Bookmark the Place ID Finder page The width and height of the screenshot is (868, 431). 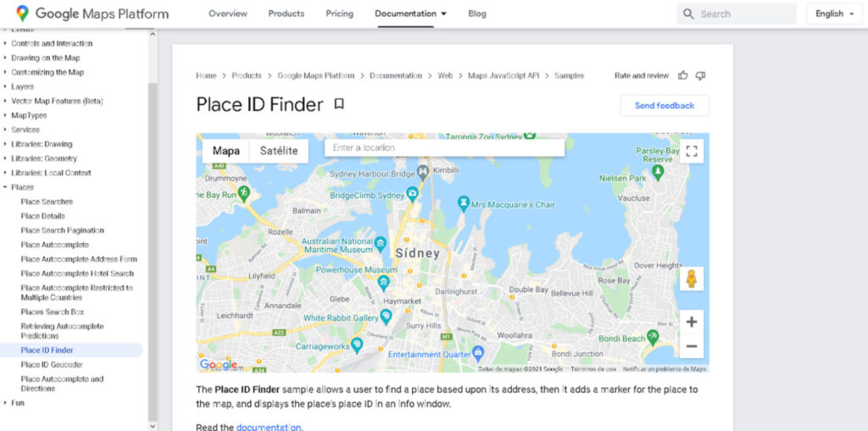click(x=339, y=104)
